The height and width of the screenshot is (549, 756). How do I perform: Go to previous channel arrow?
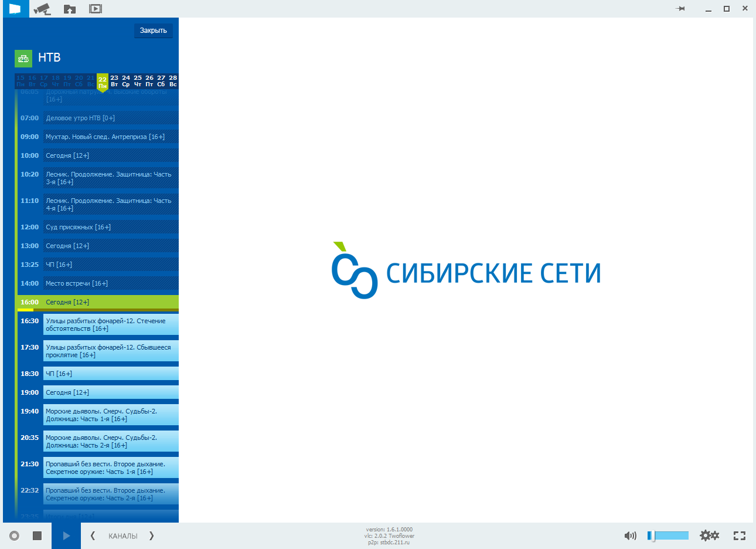point(93,536)
